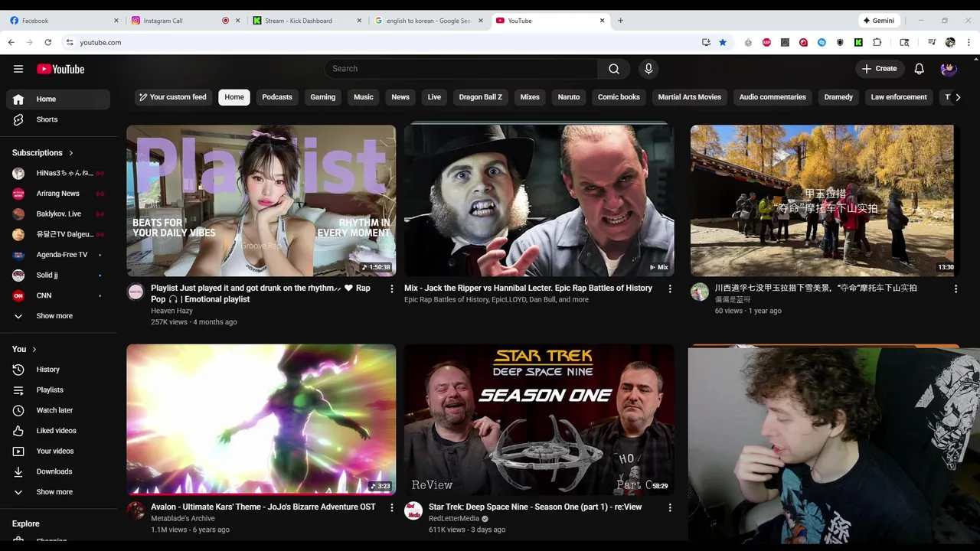The height and width of the screenshot is (551, 980).
Task: Open History in the sidebar
Action: (58, 370)
